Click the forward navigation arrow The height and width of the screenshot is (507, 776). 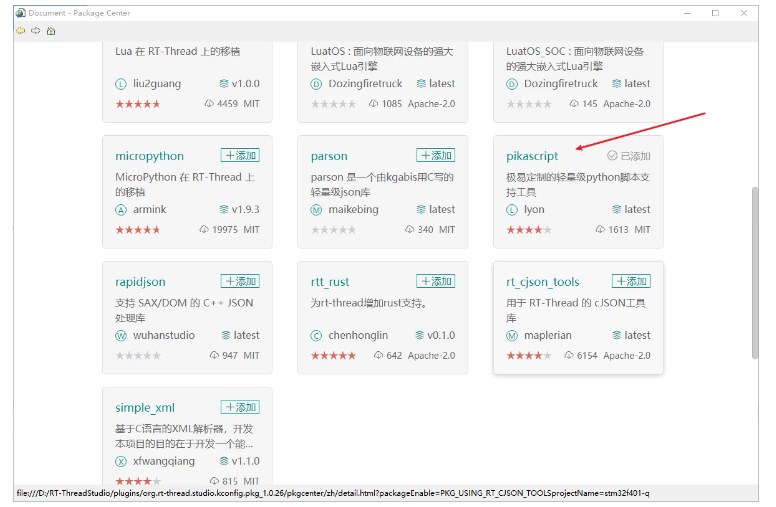coord(36,31)
